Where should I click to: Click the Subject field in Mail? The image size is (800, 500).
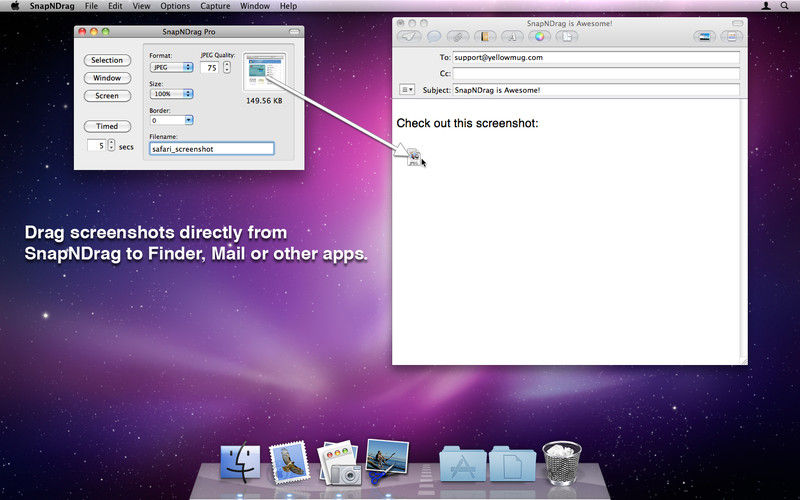[x=596, y=90]
